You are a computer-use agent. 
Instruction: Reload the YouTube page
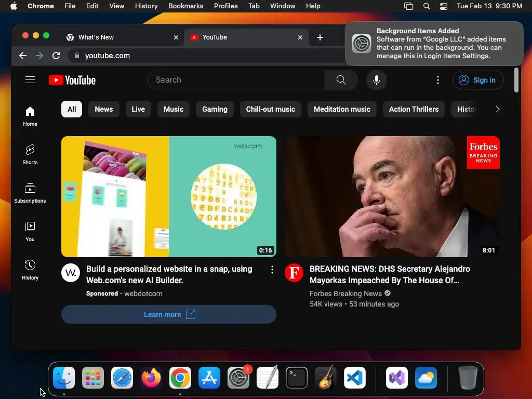tap(56, 56)
